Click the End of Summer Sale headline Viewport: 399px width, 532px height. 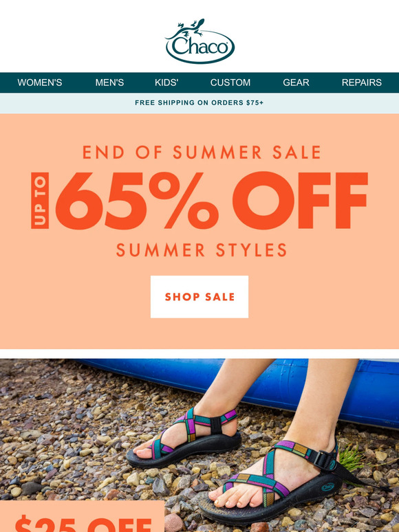(x=202, y=153)
